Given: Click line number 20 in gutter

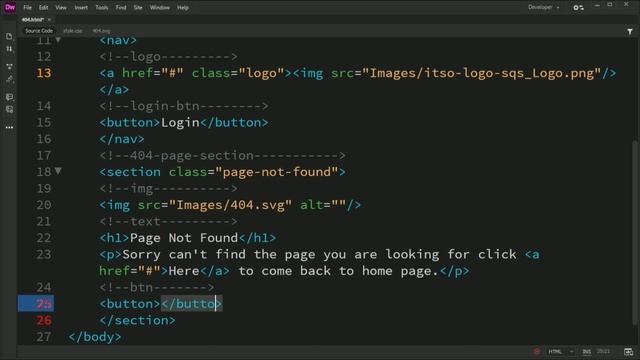Looking at the screenshot, I should 44,205.
